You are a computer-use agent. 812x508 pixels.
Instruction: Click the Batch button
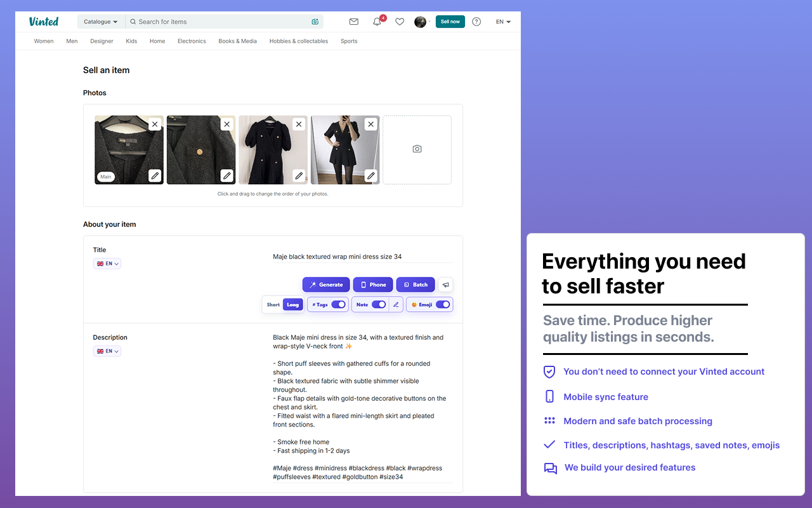click(x=416, y=284)
